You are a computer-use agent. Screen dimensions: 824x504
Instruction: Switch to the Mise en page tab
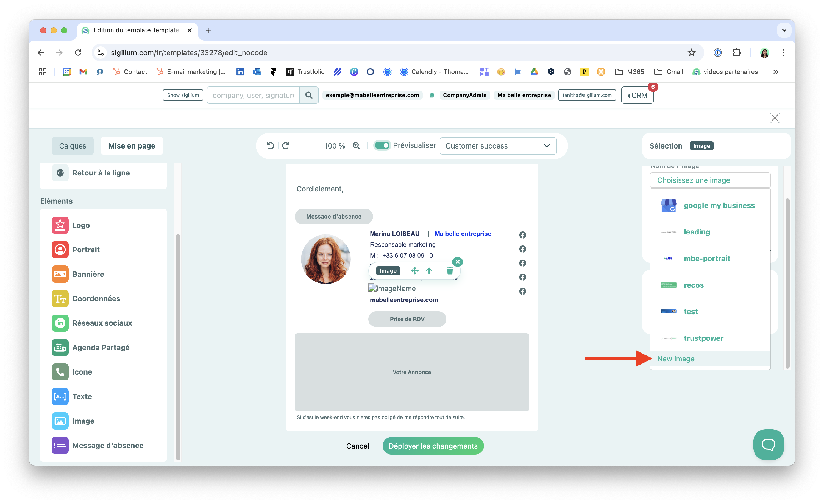coord(132,146)
